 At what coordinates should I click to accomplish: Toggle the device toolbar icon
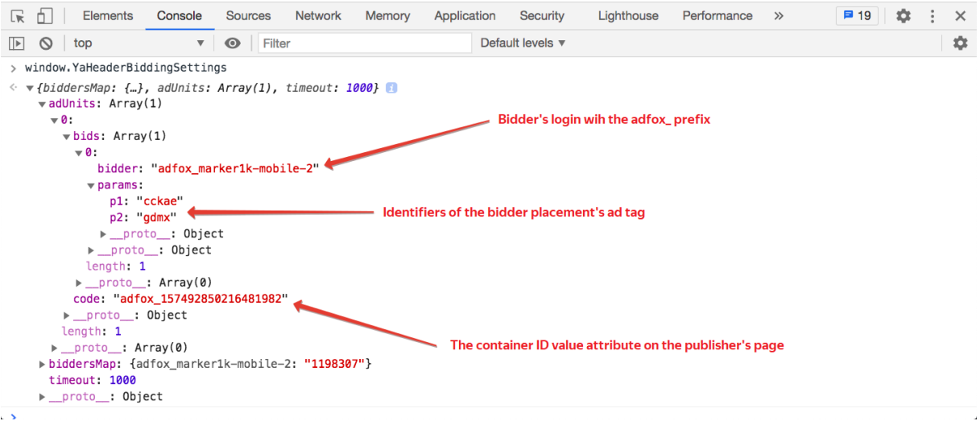[x=45, y=16]
